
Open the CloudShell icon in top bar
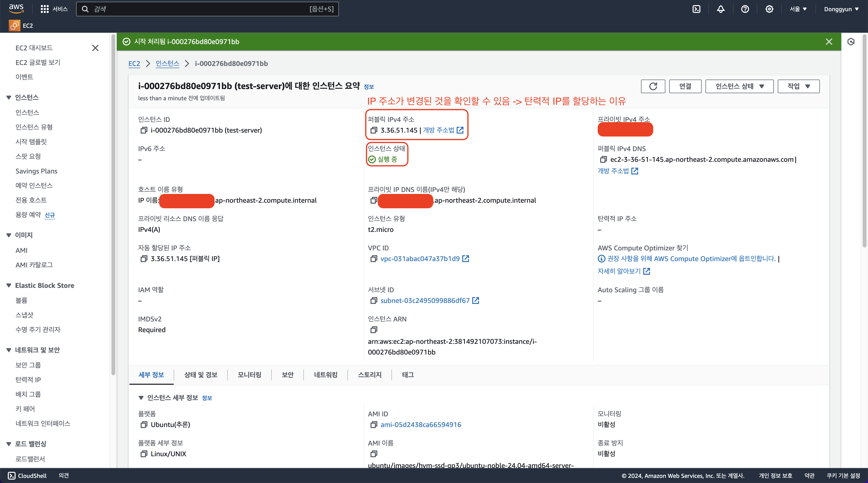696,9
